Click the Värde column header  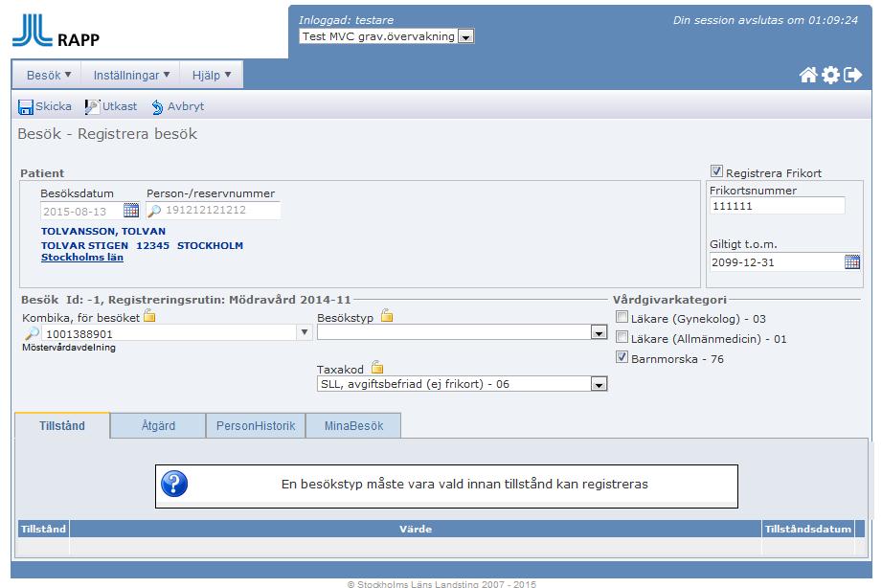[416, 529]
